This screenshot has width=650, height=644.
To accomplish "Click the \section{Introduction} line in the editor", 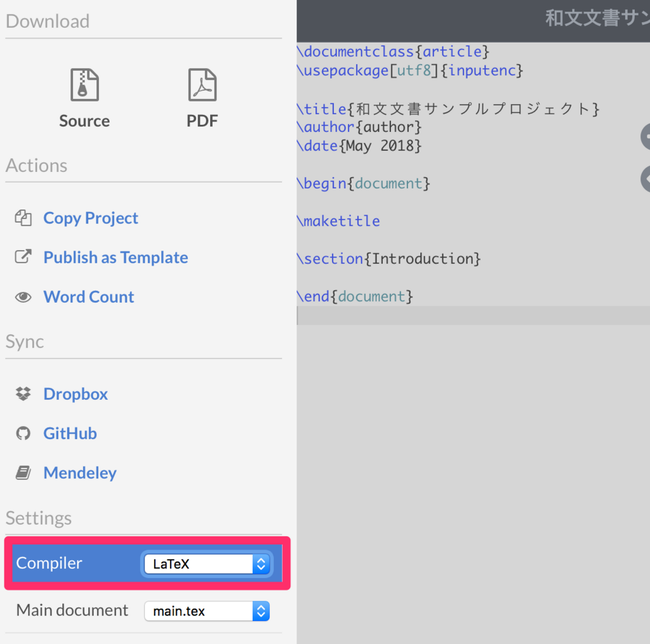I will (x=387, y=258).
